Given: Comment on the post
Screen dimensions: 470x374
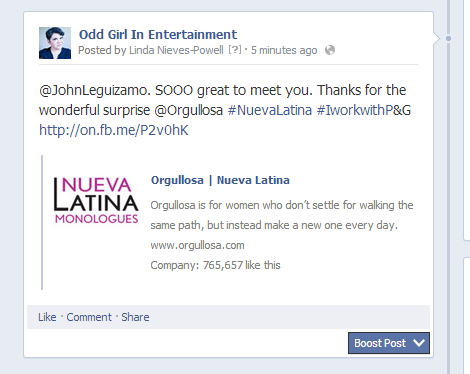Looking at the screenshot, I should [x=89, y=317].
